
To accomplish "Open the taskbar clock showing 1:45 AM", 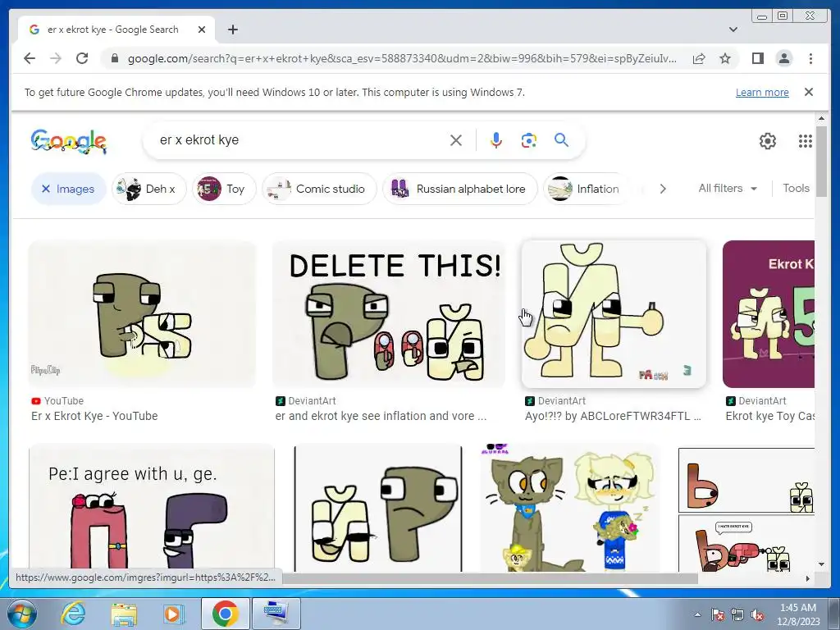I will [x=798, y=614].
